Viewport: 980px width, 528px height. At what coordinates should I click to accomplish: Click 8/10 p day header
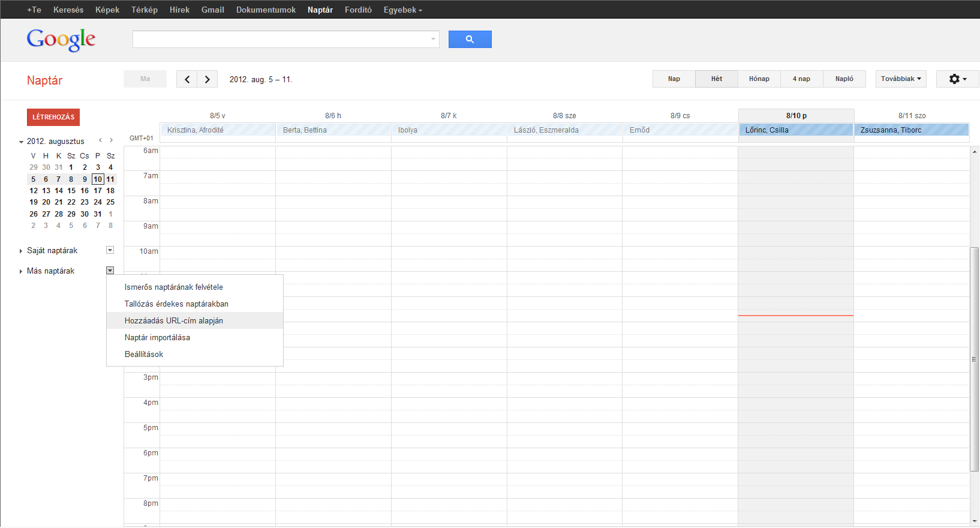click(x=796, y=116)
